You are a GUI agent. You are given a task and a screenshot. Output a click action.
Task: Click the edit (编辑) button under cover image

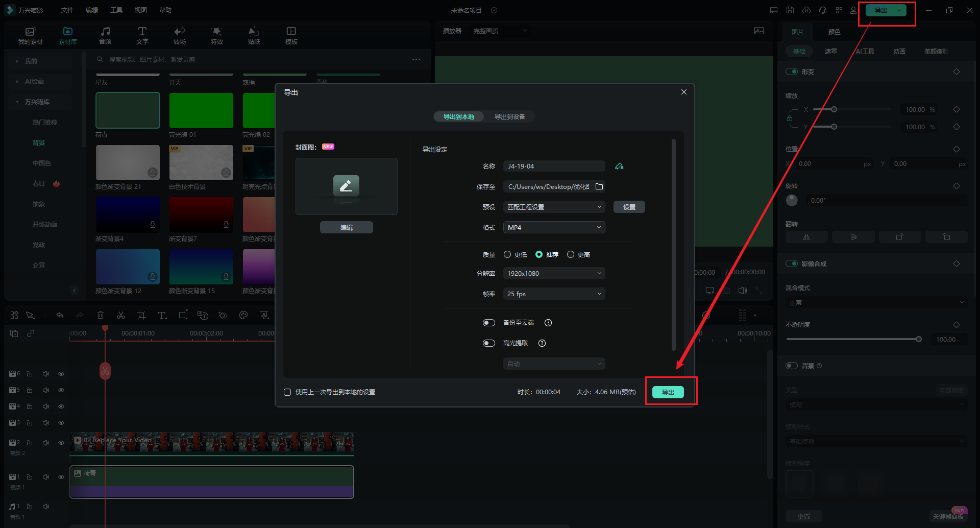coord(346,227)
